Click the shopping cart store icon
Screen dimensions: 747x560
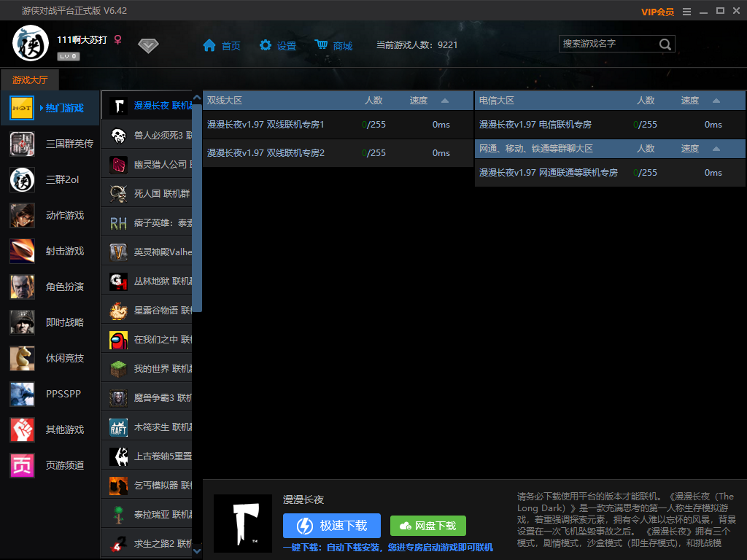(321, 44)
